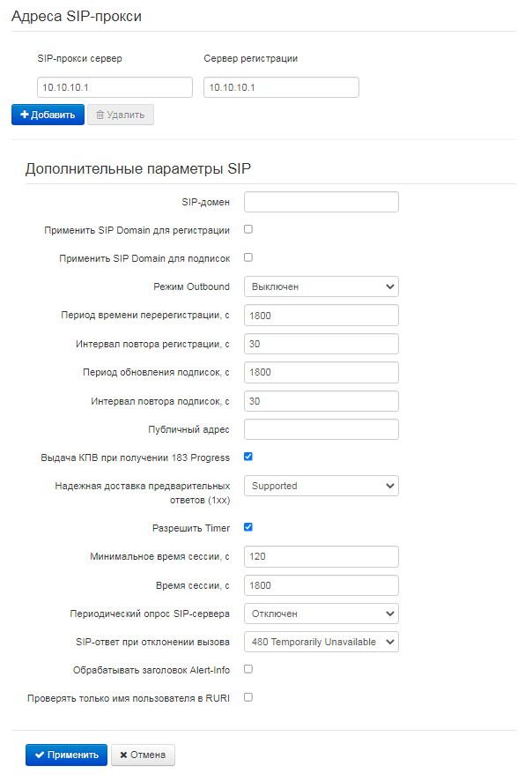Click the Отмена cancel button
532x781 pixels.
point(143,755)
